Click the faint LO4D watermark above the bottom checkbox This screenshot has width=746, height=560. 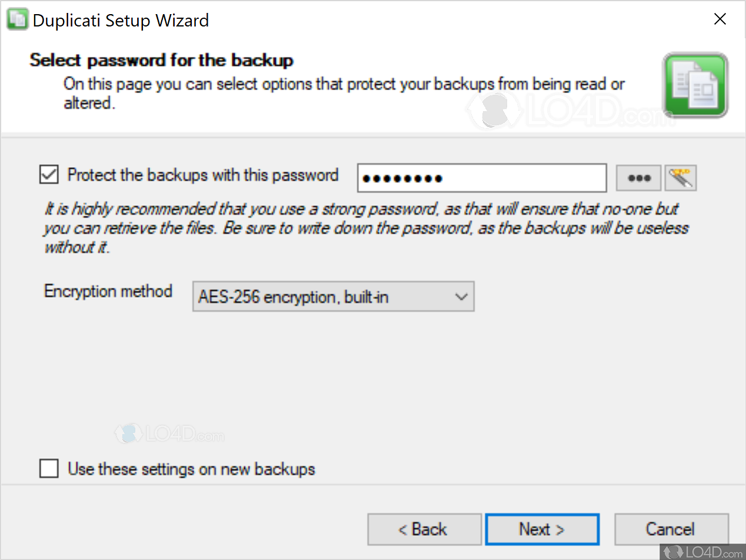169,434
